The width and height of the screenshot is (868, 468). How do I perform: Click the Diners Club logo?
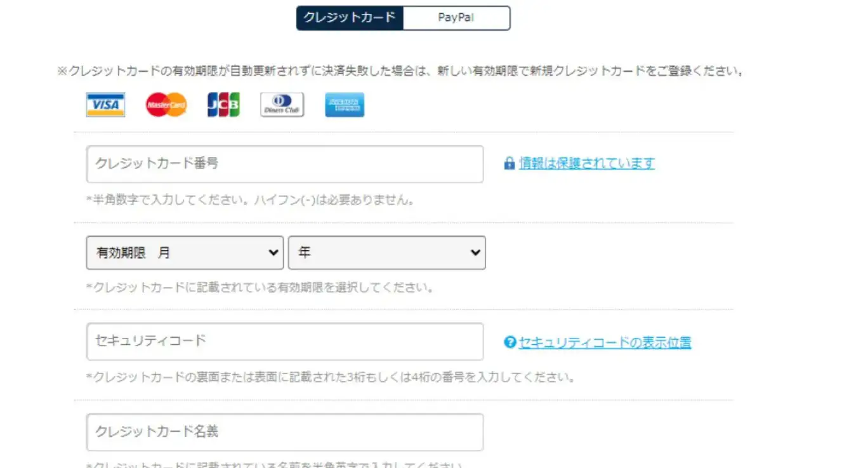(x=282, y=105)
